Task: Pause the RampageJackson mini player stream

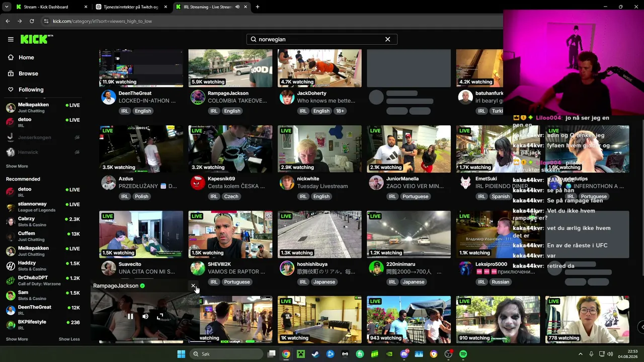Action: [x=130, y=316]
